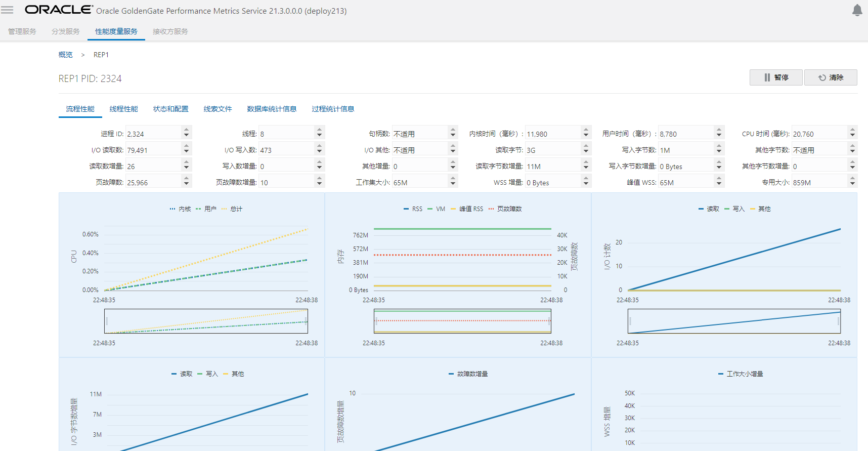Click REP1 in the breadcrumb
Viewport: 868px width, 451px height.
coord(101,55)
